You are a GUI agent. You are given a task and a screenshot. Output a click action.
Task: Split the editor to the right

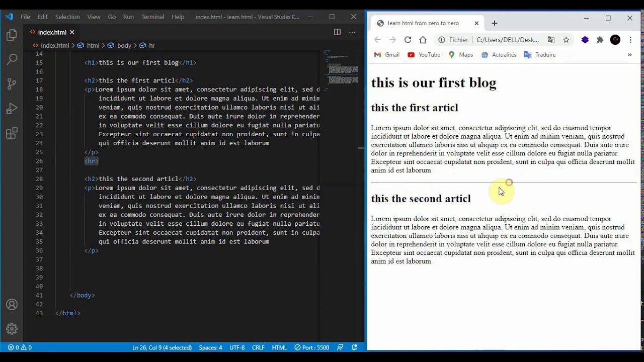coord(337,32)
